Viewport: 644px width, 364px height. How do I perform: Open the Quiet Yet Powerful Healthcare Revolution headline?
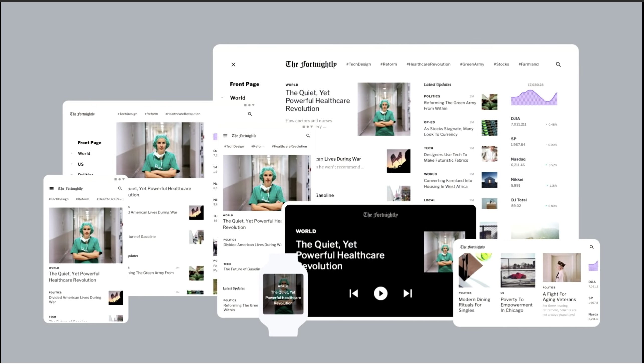[x=317, y=100]
